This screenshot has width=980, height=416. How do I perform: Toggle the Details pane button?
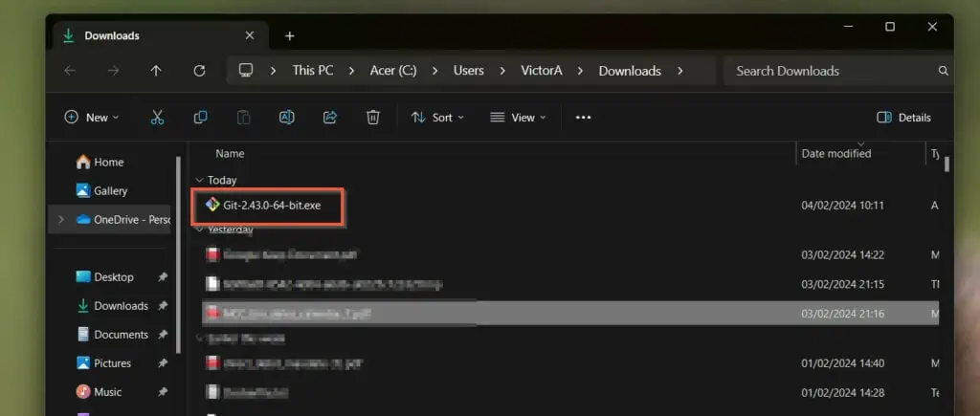[903, 118]
